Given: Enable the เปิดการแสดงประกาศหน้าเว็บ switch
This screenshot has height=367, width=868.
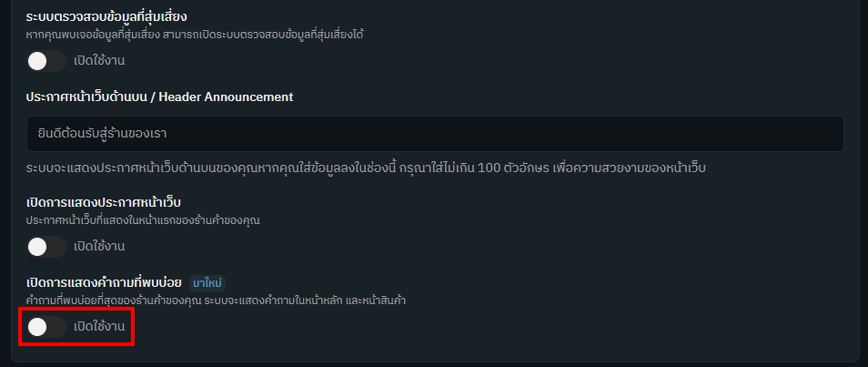Looking at the screenshot, I should click(45, 246).
